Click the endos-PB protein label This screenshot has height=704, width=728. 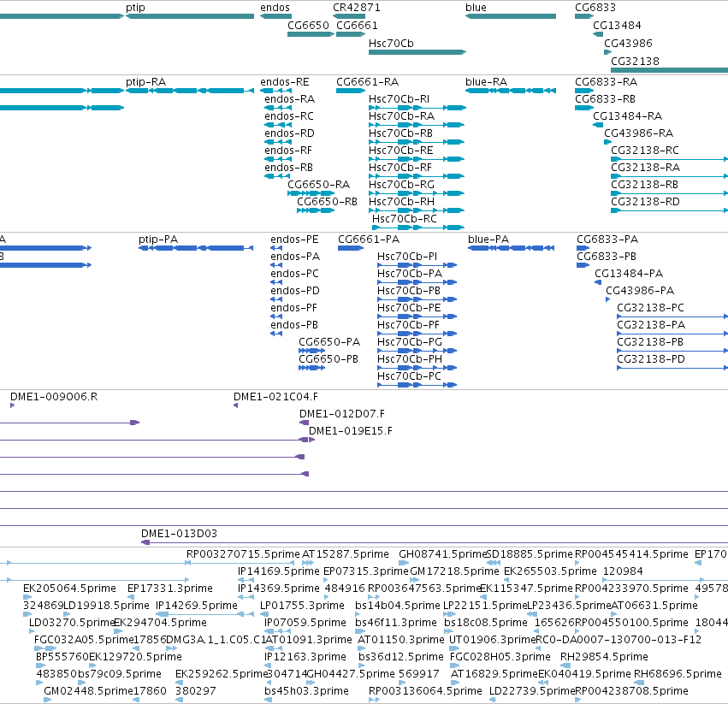[294, 325]
